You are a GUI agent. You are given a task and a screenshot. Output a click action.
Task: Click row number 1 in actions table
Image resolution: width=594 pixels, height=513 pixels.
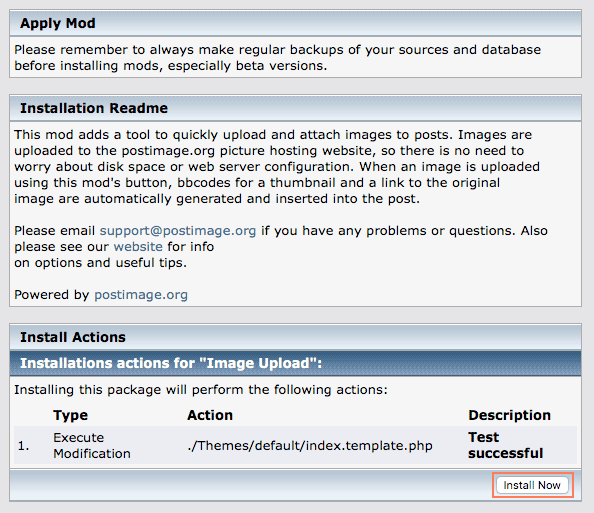coord(23,446)
